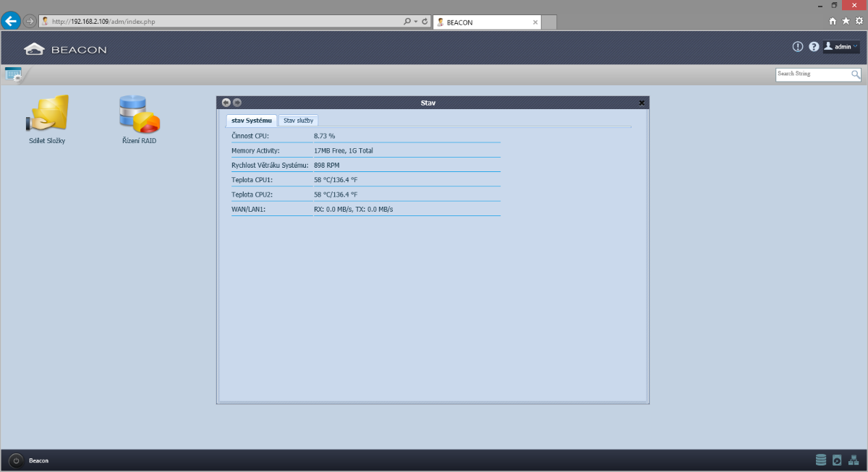868x472 pixels.
Task: Click the forward arrow in the Stav window title bar
Action: point(237,103)
